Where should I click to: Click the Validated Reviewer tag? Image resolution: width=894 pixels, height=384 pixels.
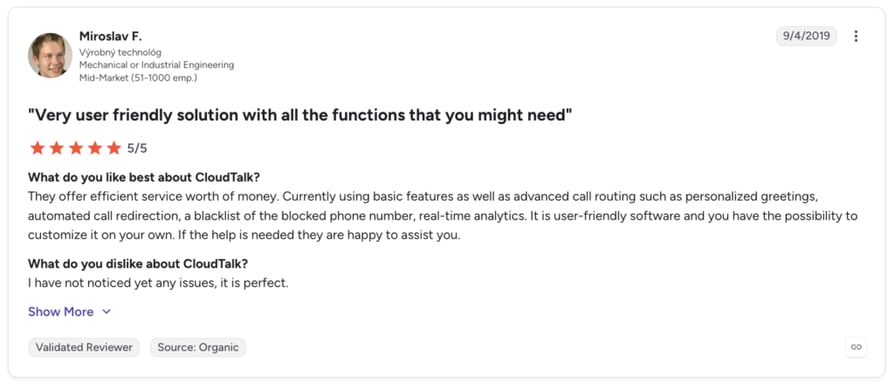click(x=84, y=347)
